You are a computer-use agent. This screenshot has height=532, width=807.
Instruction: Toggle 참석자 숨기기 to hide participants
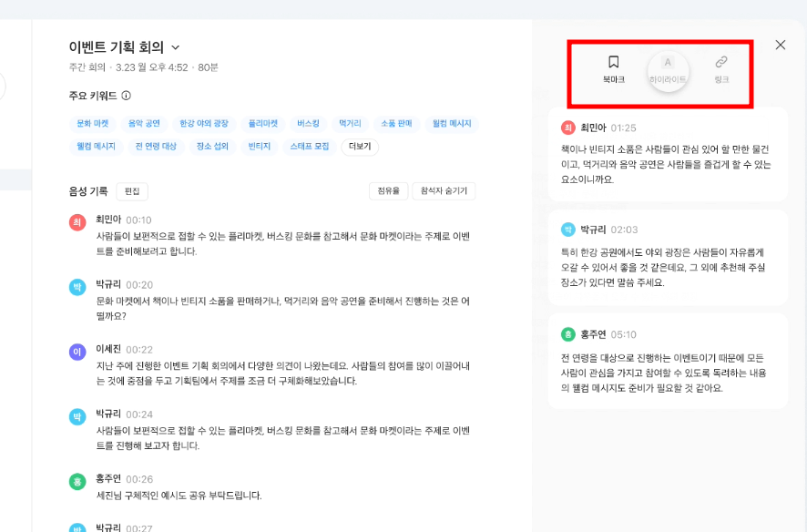(x=444, y=190)
